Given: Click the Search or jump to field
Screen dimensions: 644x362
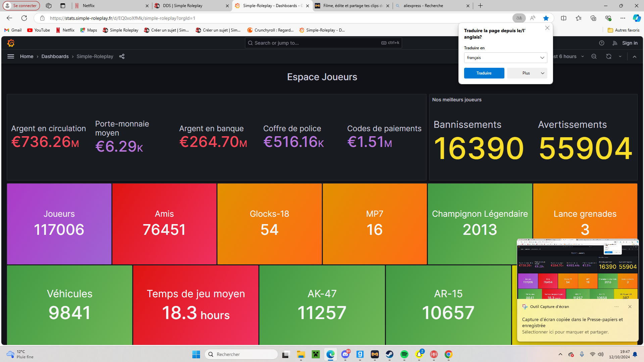Looking at the screenshot, I should [x=323, y=43].
